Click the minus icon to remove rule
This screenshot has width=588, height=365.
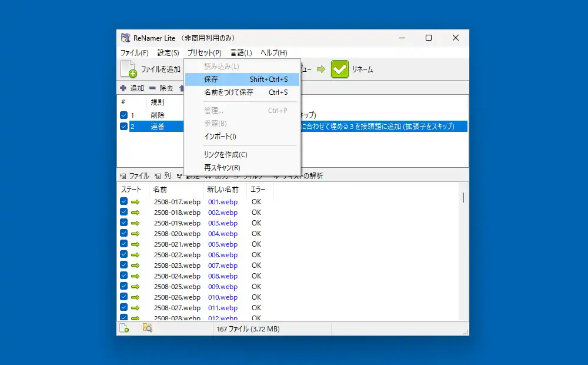(x=152, y=88)
